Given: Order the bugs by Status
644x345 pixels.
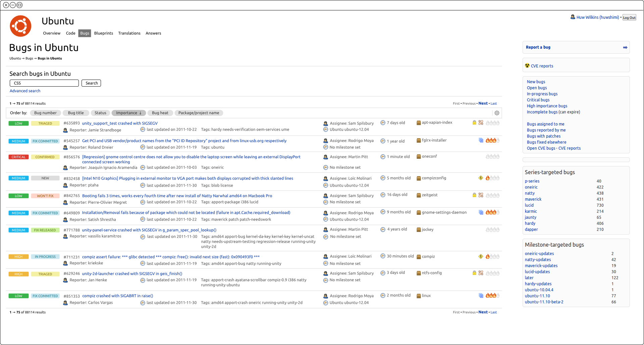Looking at the screenshot, I should point(100,113).
